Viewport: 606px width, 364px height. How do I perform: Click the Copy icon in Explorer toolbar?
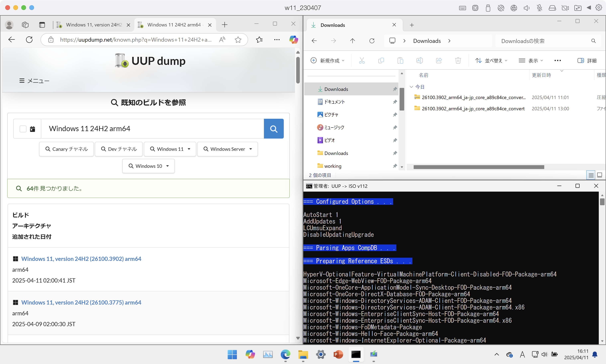pyautogui.click(x=381, y=60)
